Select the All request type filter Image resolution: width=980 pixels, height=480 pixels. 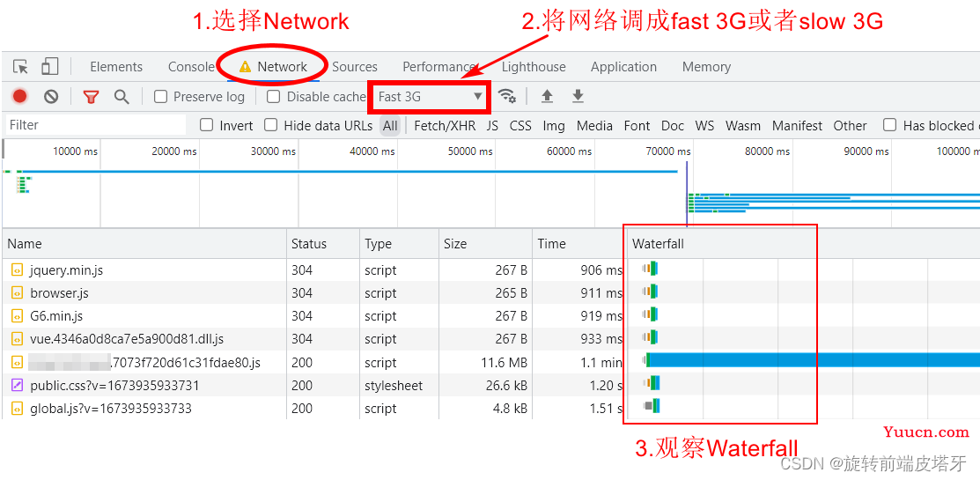pos(391,126)
